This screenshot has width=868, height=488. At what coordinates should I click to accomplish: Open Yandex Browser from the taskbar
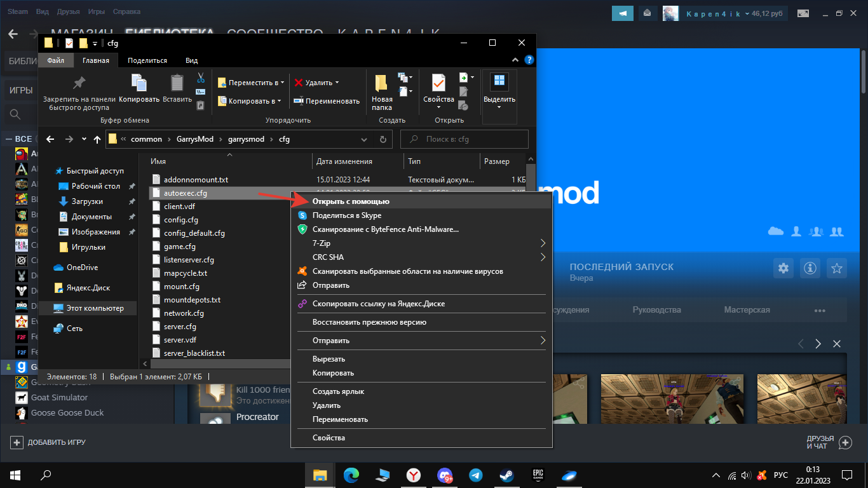pyautogui.click(x=414, y=475)
